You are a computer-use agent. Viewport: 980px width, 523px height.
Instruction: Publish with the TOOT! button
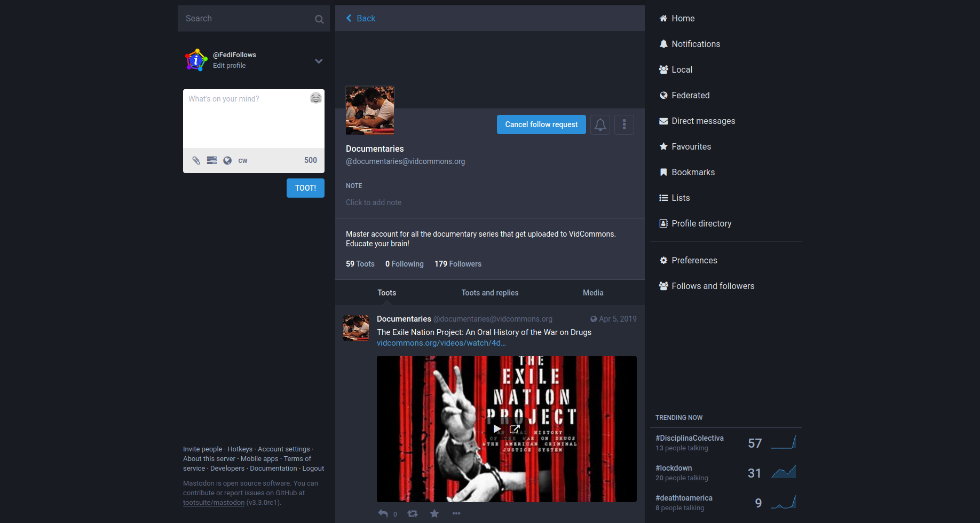305,188
